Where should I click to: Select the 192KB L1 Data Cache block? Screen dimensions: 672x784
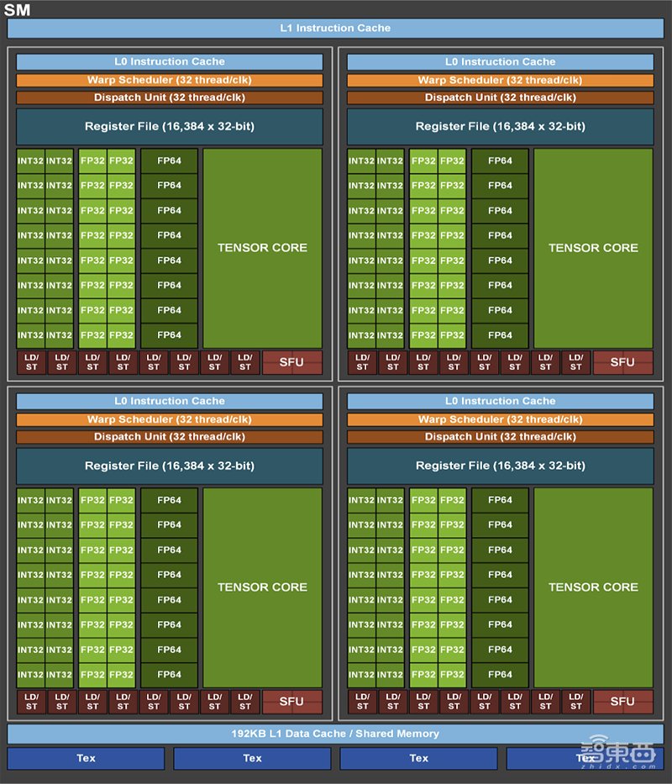click(335, 734)
